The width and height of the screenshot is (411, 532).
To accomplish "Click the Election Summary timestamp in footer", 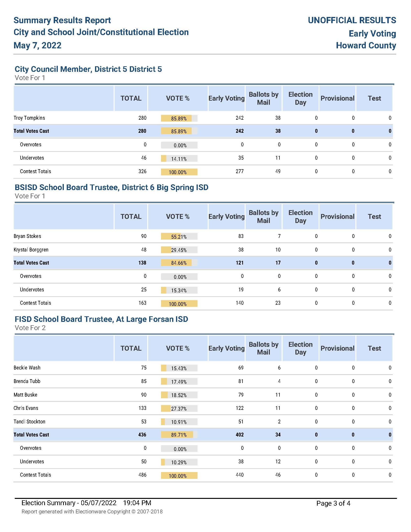I will 86,503.
